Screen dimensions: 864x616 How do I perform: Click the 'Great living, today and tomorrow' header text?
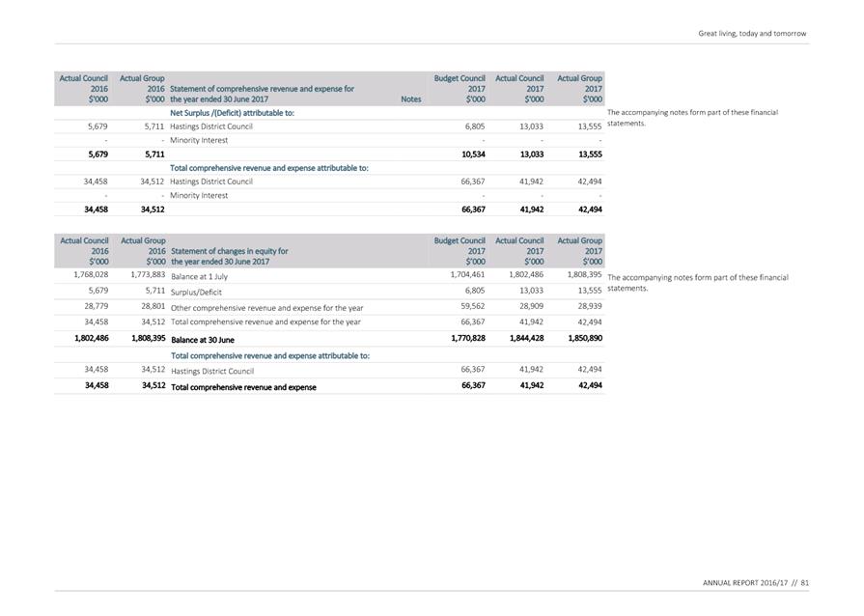[752, 34]
